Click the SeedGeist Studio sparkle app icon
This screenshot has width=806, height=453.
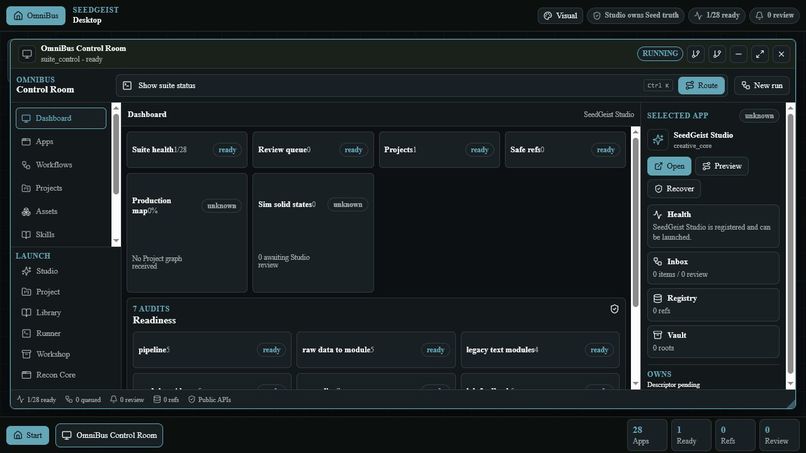point(657,139)
